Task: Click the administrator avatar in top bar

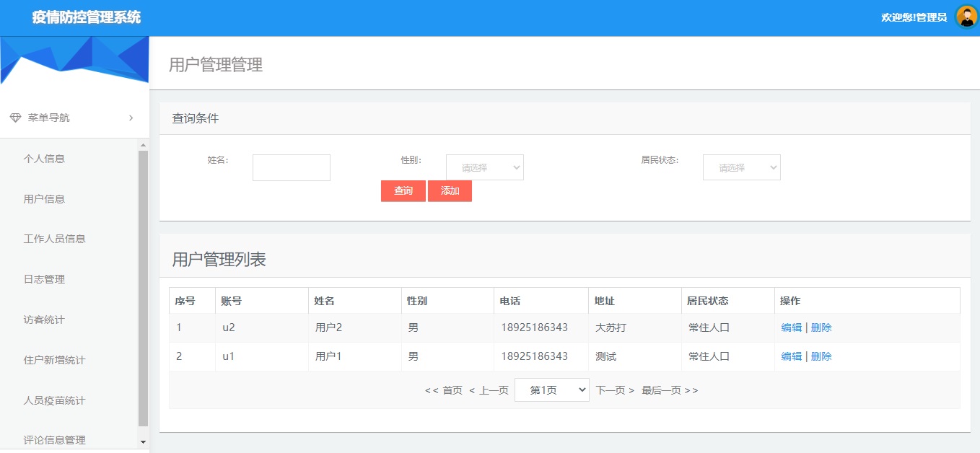Action: pyautogui.click(x=966, y=17)
